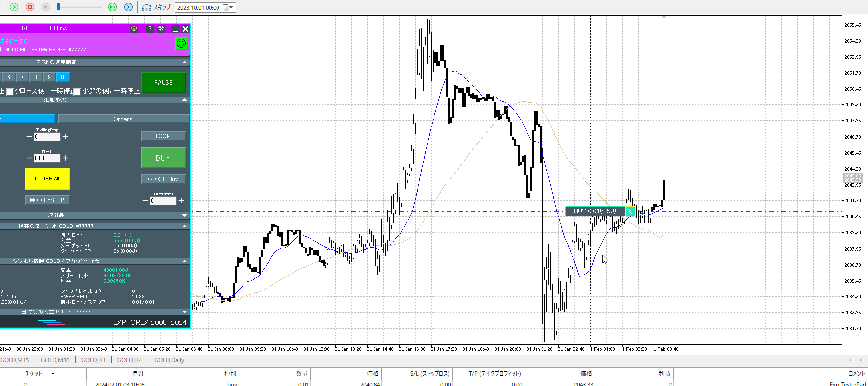Open the question mark help icon
This screenshot has width=868, height=386.
click(x=150, y=29)
